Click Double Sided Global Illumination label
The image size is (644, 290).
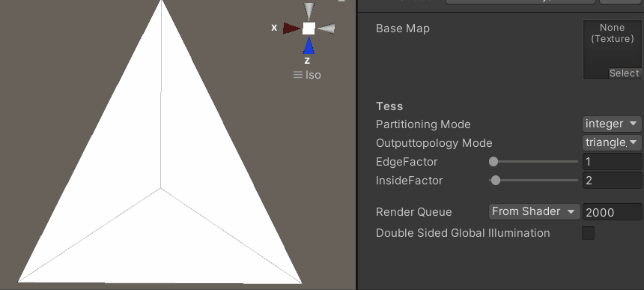pyautogui.click(x=463, y=233)
